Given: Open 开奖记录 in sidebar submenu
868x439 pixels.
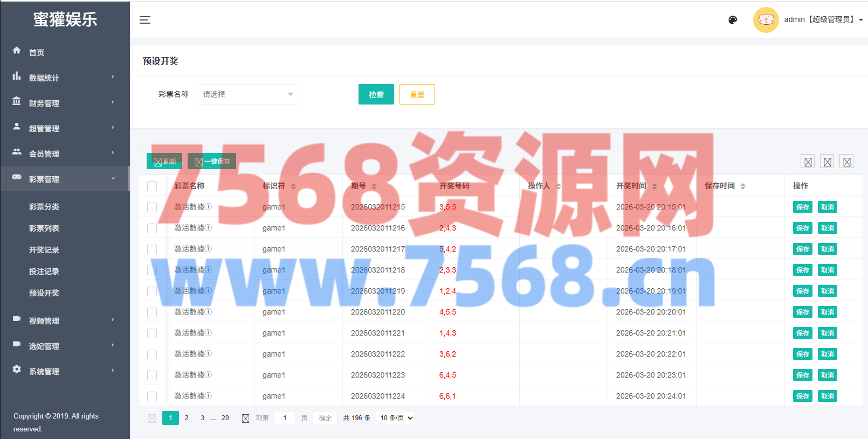Looking at the screenshot, I should pos(44,250).
